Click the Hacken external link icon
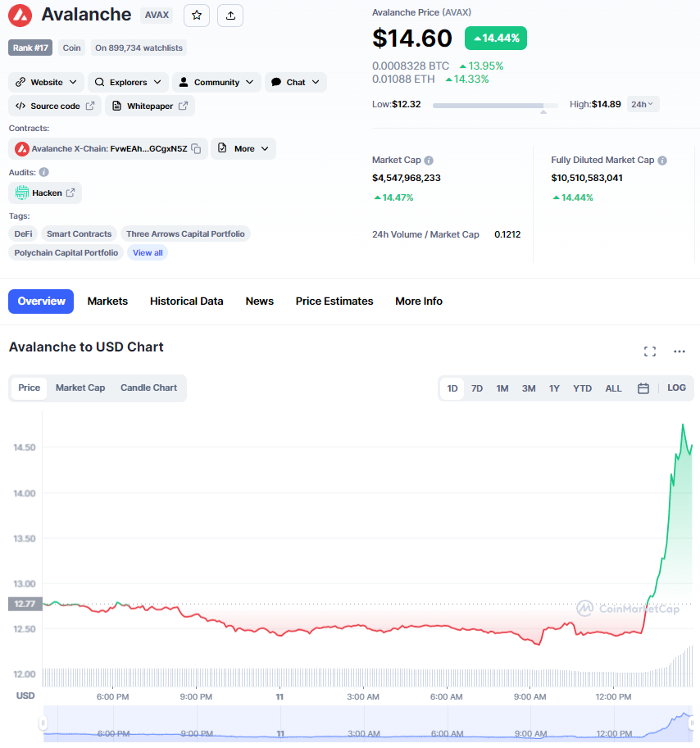The height and width of the screenshot is (748, 700). (70, 193)
